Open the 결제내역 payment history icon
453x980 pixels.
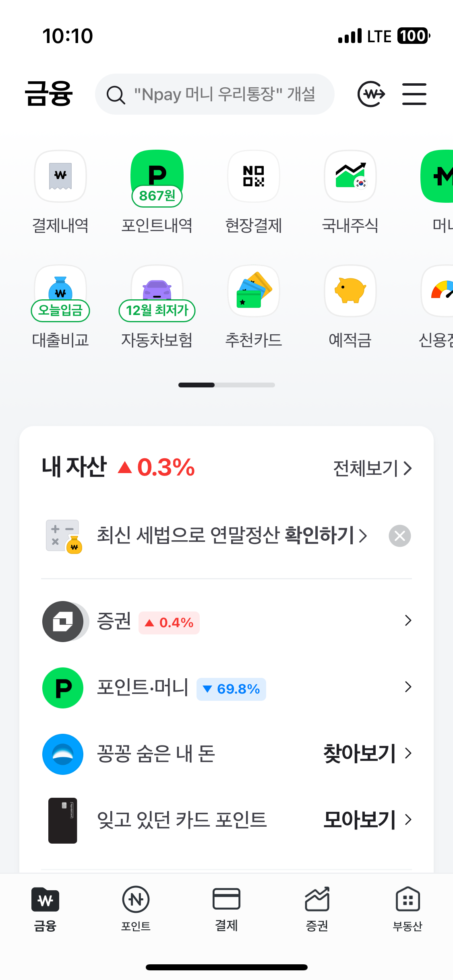click(x=60, y=176)
